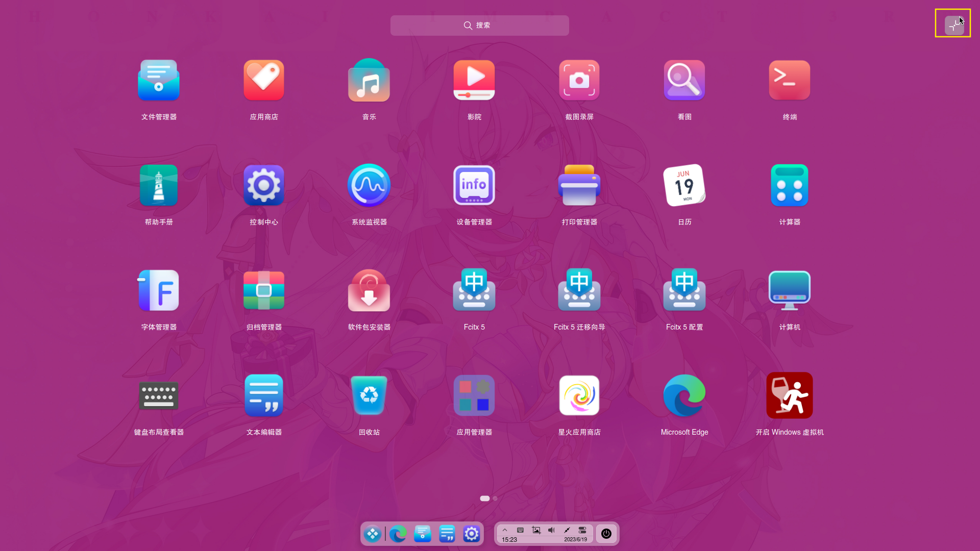Open the 回收站 recycle bin
The height and width of the screenshot is (551, 980).
(x=369, y=395)
